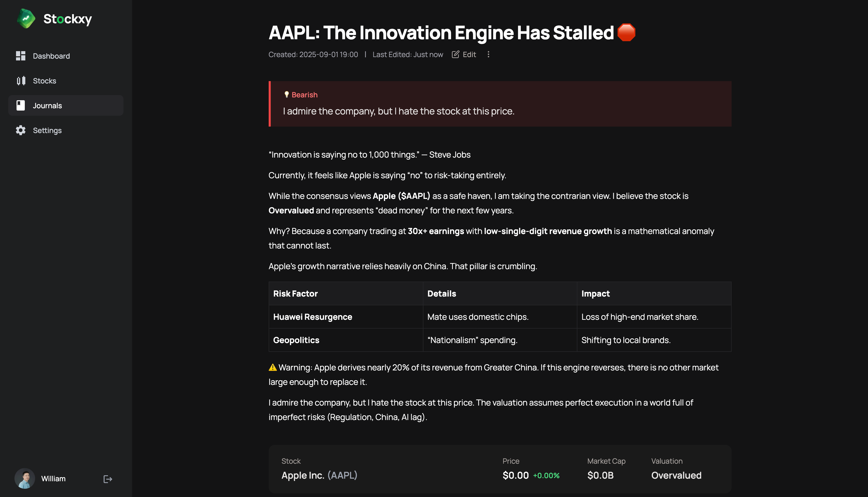This screenshot has width=868, height=497.
Task: Click William's profile avatar
Action: (x=25, y=479)
